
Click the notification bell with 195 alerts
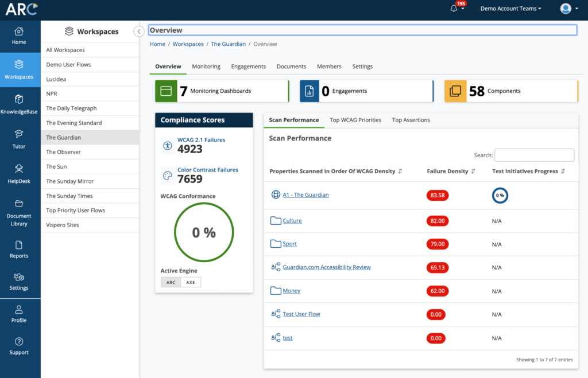point(453,7)
